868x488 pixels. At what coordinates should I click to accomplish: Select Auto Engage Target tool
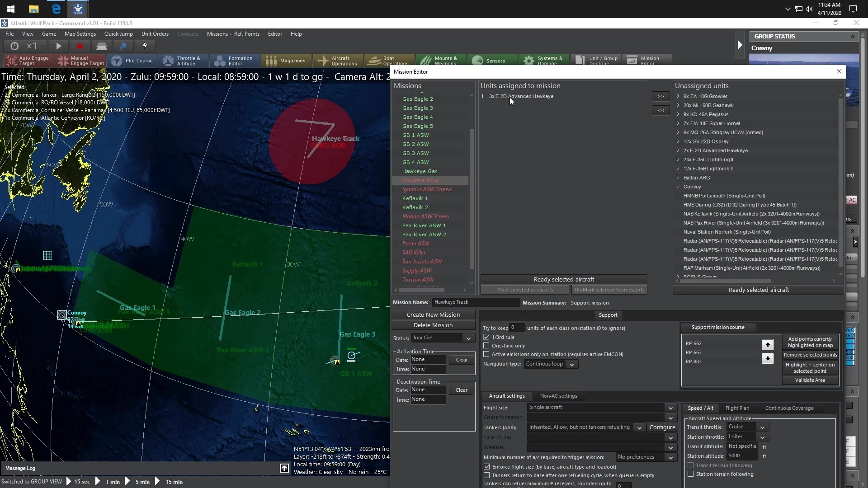click(x=28, y=61)
